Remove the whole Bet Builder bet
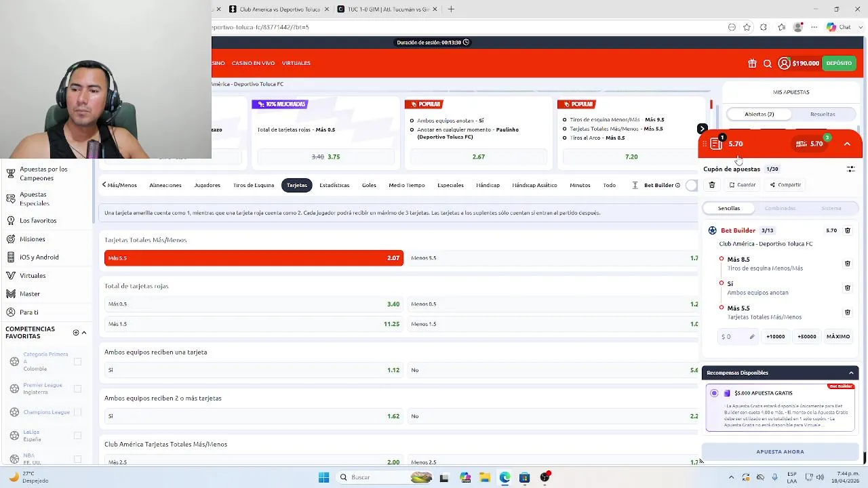Viewport: 868px width, 488px height. coord(848,230)
